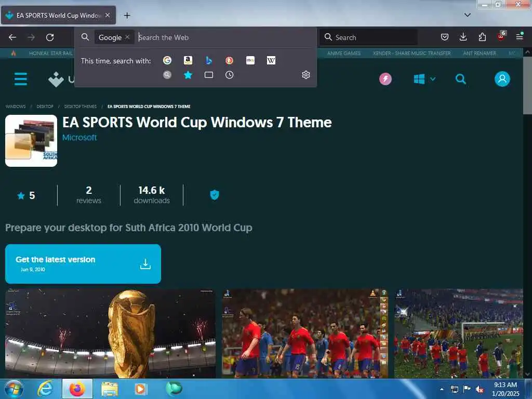Open Xender - Share Music Transfer link

pyautogui.click(x=411, y=54)
